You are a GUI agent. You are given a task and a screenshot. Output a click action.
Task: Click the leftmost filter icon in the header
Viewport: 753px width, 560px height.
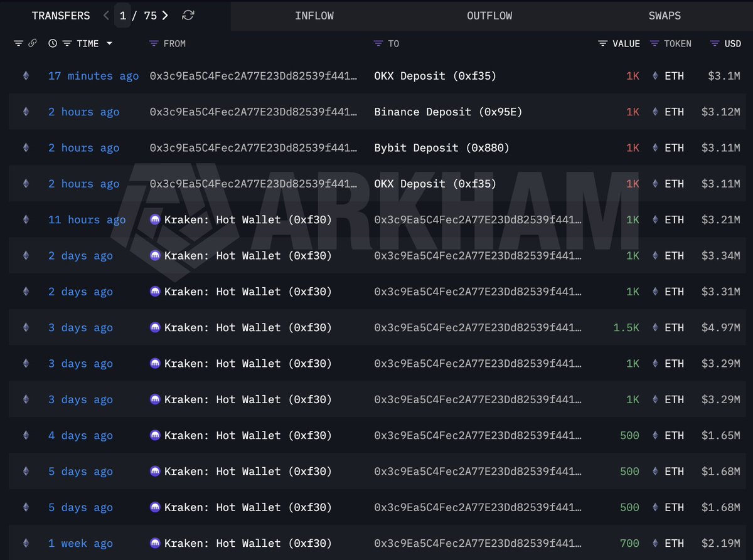[x=18, y=43]
